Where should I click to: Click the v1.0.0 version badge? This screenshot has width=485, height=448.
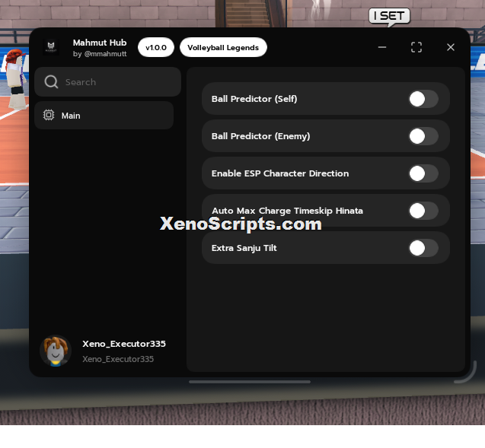pos(156,48)
